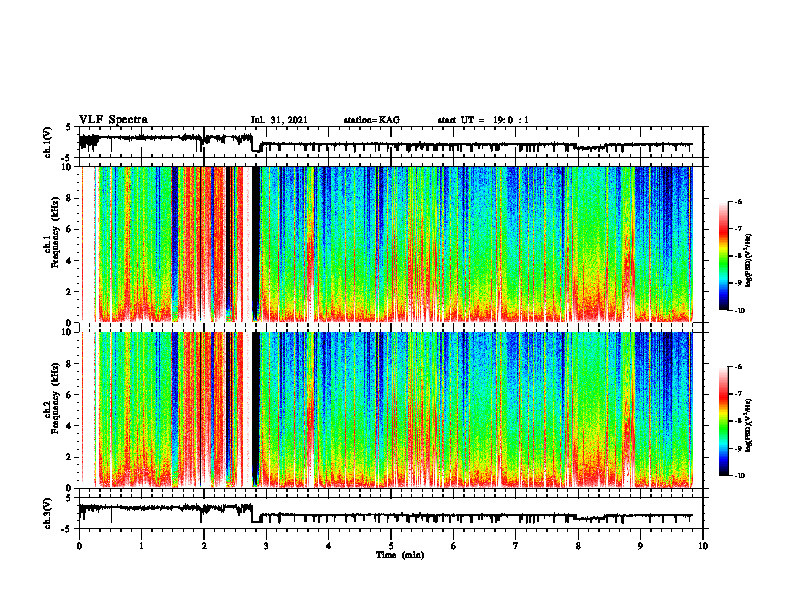Click time axis tick label "1"
The width and height of the screenshot is (792, 612).
point(141,546)
